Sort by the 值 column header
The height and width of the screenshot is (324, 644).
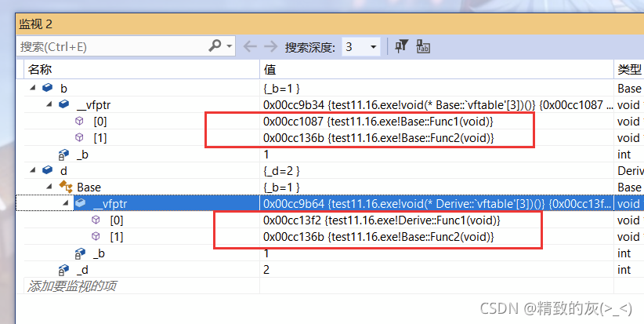(x=436, y=70)
